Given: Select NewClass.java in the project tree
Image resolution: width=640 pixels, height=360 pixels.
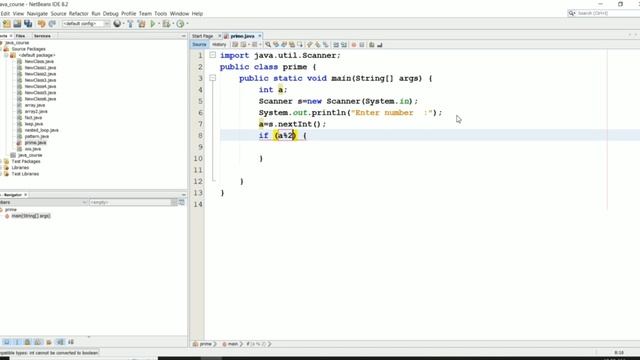Looking at the screenshot, I should pos(39,61).
